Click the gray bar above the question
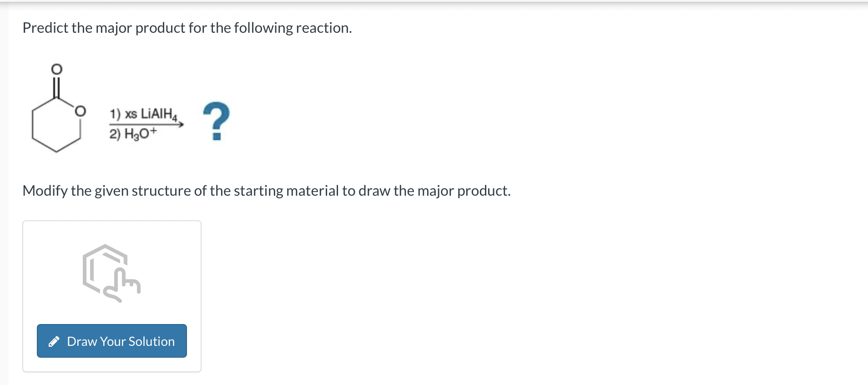 click(434, 4)
